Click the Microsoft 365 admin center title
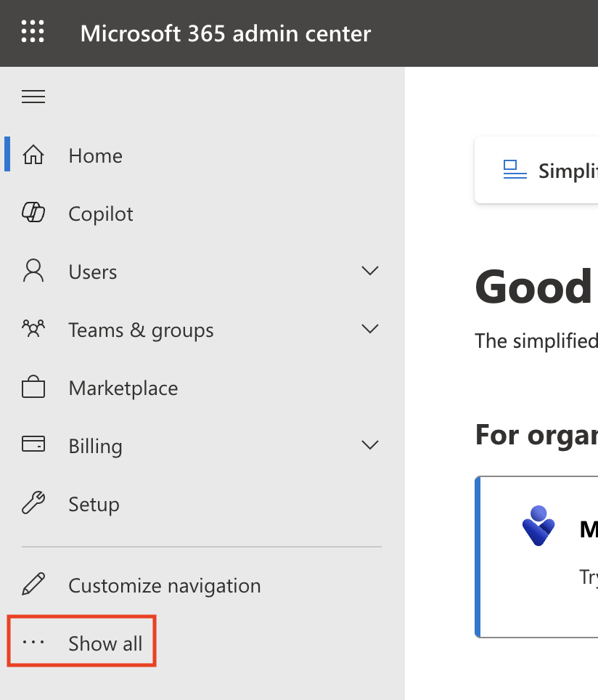Image resolution: width=598 pixels, height=700 pixels. [x=226, y=33]
